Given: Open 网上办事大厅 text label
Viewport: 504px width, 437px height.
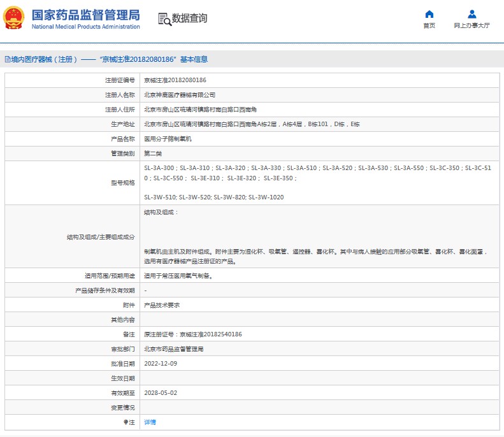Looking at the screenshot, I should click(x=472, y=25).
